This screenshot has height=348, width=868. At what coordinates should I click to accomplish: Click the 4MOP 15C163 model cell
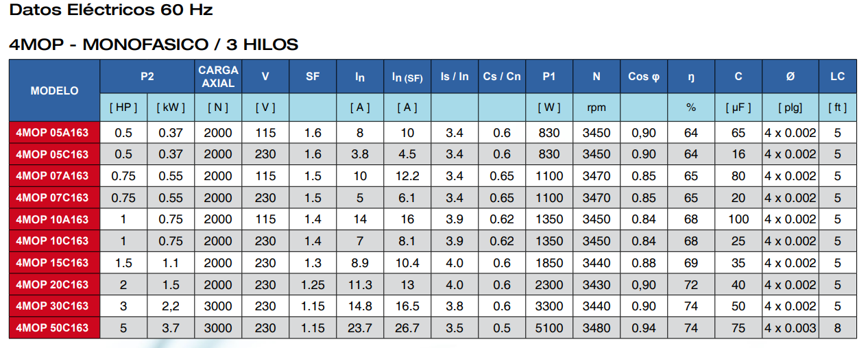coord(54,263)
